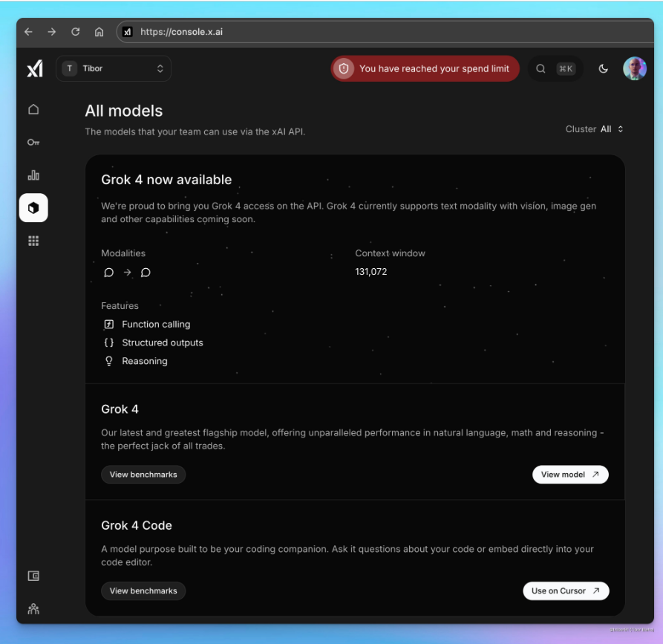Image resolution: width=663 pixels, height=644 pixels.
Task: Click View benchmarks under Grok 4
Action: pyautogui.click(x=143, y=475)
